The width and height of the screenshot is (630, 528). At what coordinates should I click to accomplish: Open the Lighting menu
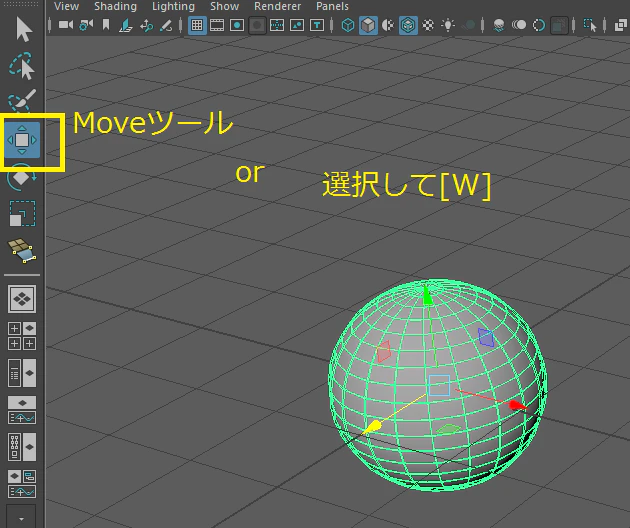pos(173,6)
